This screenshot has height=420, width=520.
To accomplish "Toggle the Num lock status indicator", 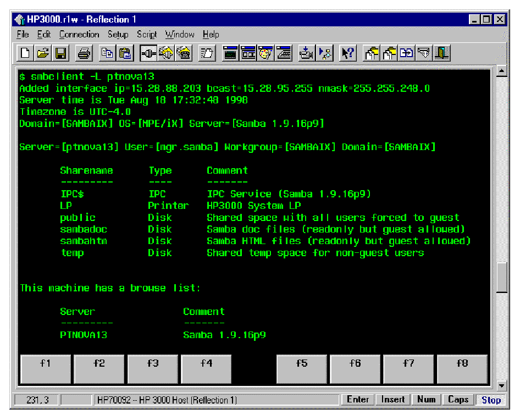I will click(427, 400).
